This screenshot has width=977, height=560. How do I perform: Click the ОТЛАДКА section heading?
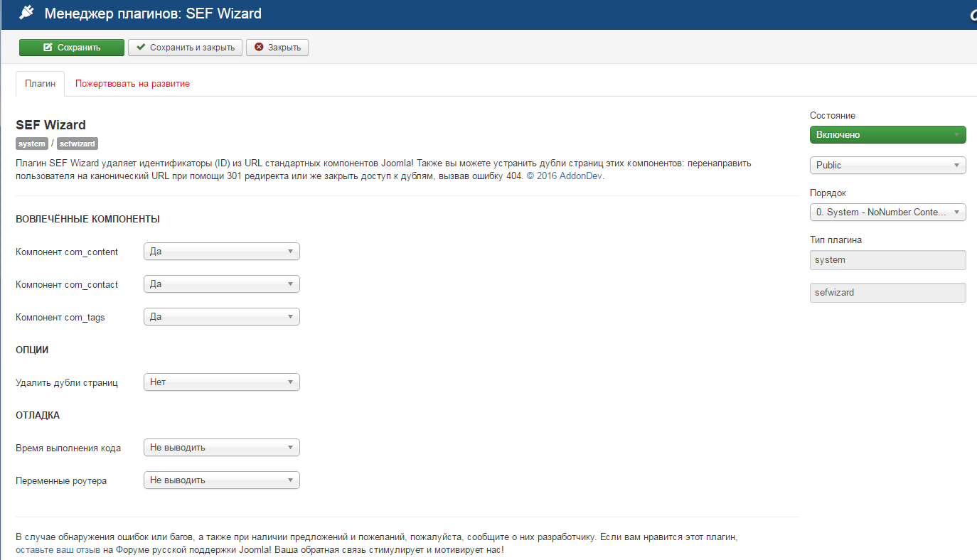pyautogui.click(x=38, y=415)
